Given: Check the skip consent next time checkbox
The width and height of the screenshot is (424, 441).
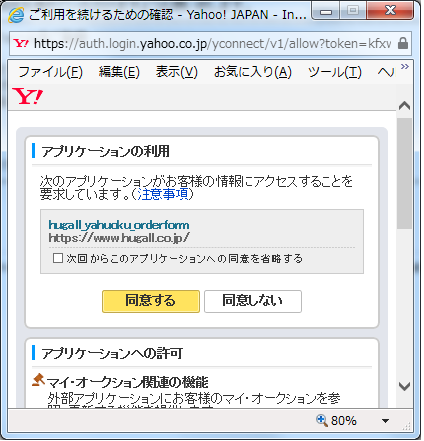Looking at the screenshot, I should coord(58,258).
